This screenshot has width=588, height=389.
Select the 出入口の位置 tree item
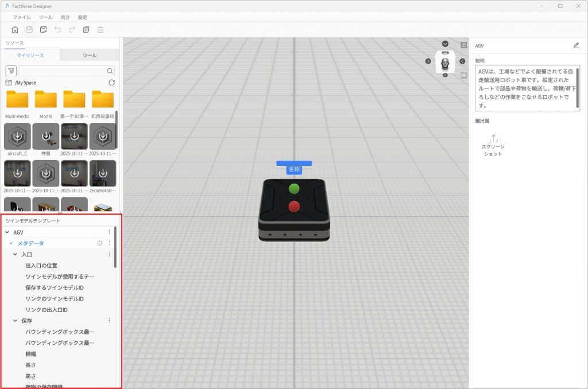click(41, 266)
